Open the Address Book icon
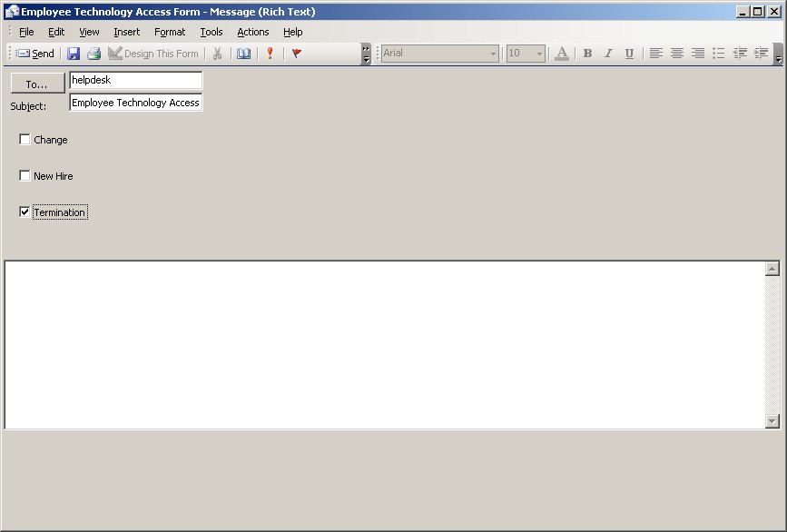 point(244,54)
